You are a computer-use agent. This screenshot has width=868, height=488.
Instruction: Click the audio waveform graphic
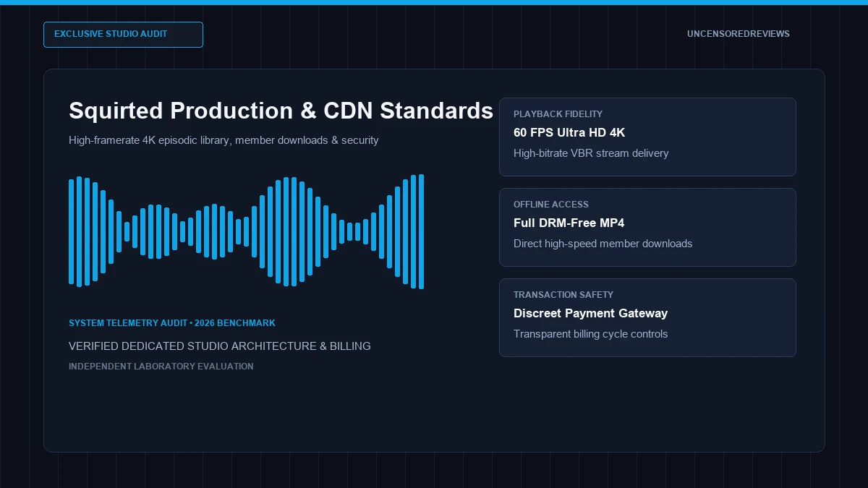pos(246,231)
